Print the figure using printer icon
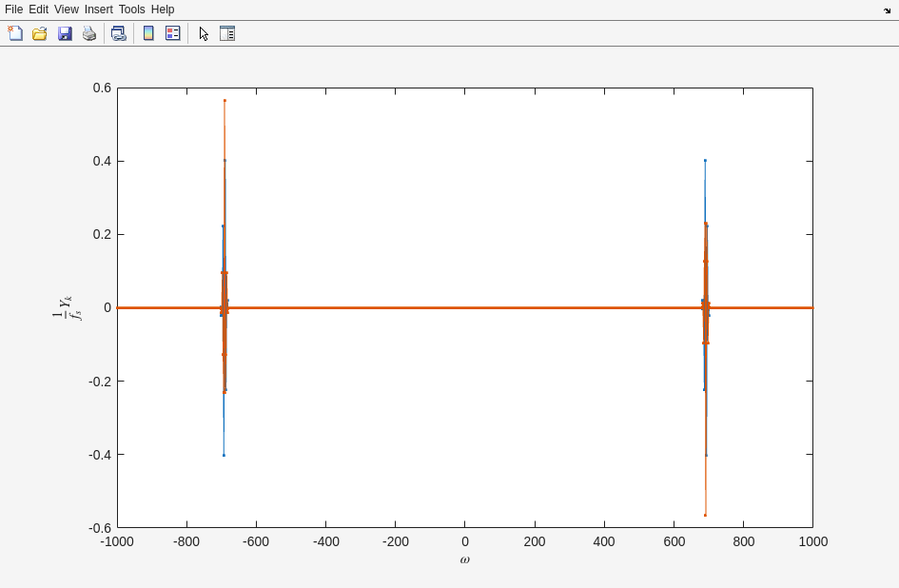Viewport: 899px width, 588px height. 89,33
